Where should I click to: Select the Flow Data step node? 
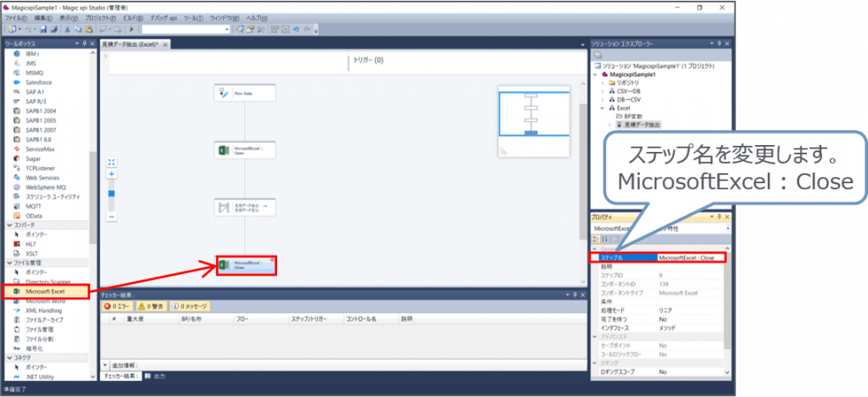[245, 93]
